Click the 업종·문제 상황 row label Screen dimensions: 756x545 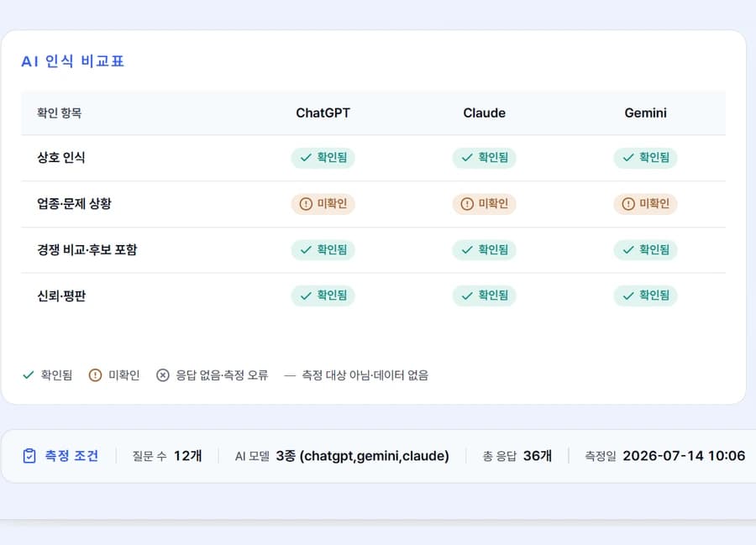point(74,203)
